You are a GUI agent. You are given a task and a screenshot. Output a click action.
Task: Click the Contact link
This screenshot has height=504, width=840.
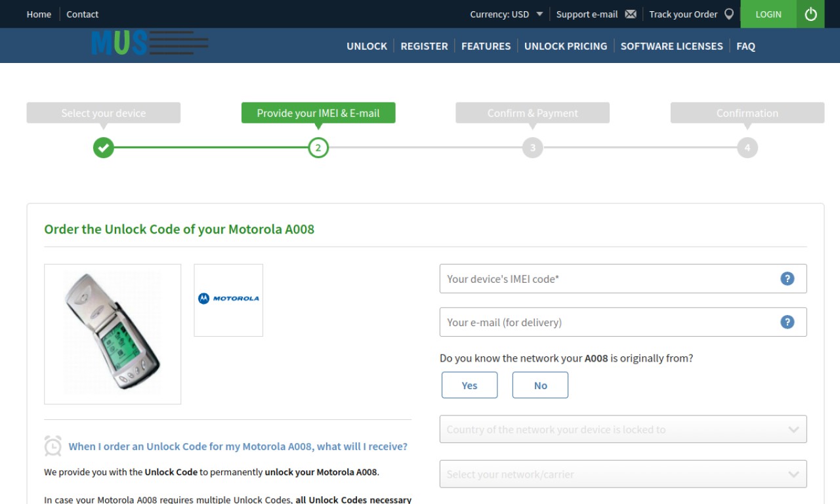[x=82, y=14]
